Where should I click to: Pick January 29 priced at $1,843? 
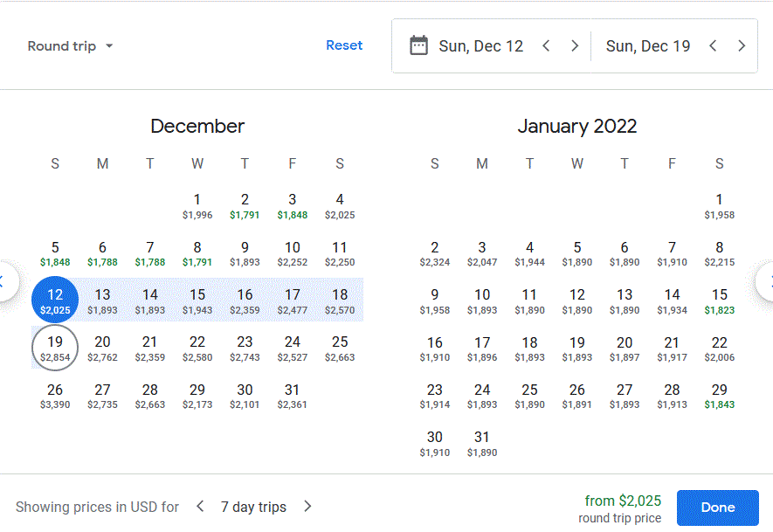719,396
